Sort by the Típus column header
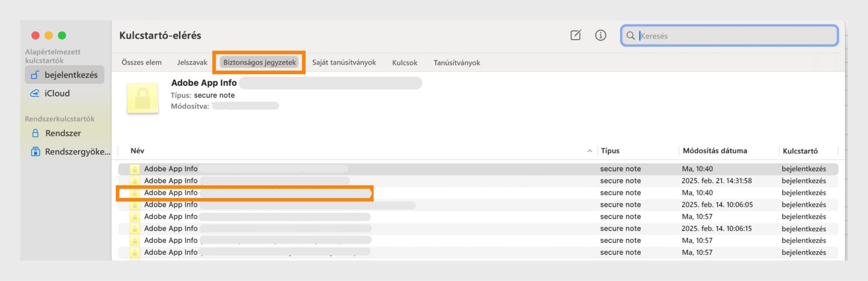This screenshot has width=868, height=281. [x=610, y=151]
